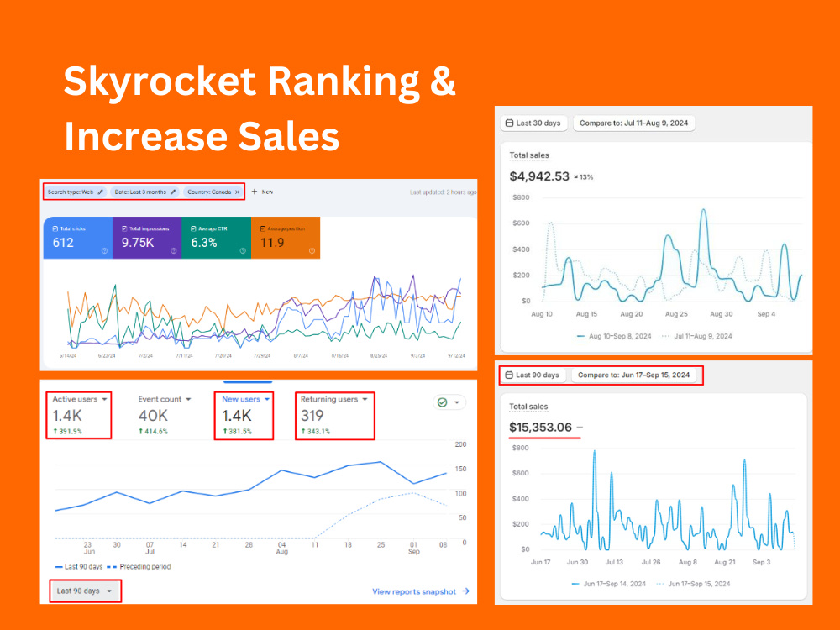Toggle the Average CTR checkbox
Image resolution: width=840 pixels, height=630 pixels.
[x=193, y=228]
